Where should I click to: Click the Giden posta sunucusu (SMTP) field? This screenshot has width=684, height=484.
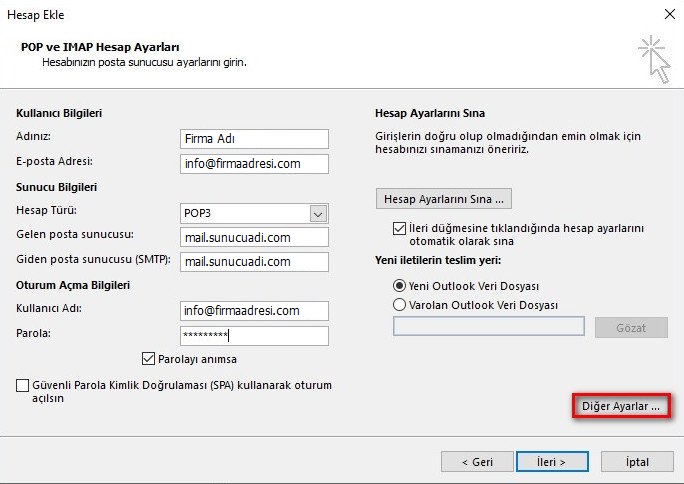coord(254,262)
